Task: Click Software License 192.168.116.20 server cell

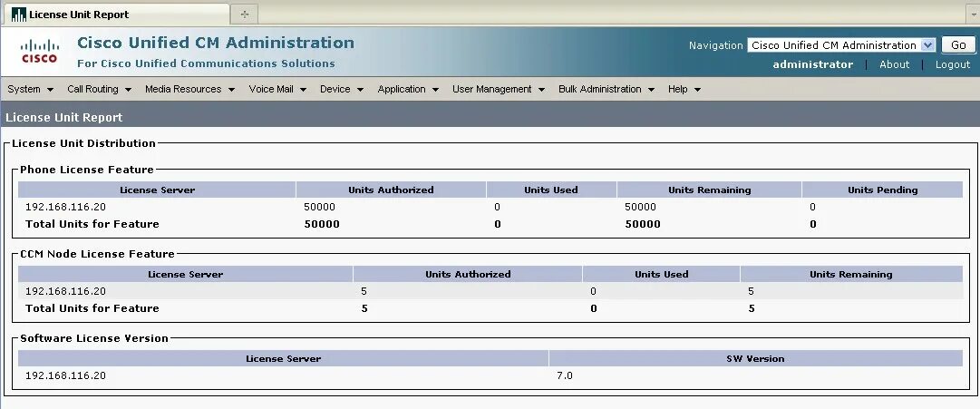Action: 65,375
